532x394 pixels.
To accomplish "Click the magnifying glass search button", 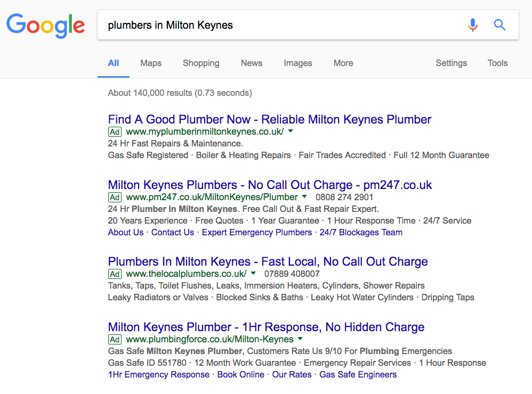I will tap(499, 25).
